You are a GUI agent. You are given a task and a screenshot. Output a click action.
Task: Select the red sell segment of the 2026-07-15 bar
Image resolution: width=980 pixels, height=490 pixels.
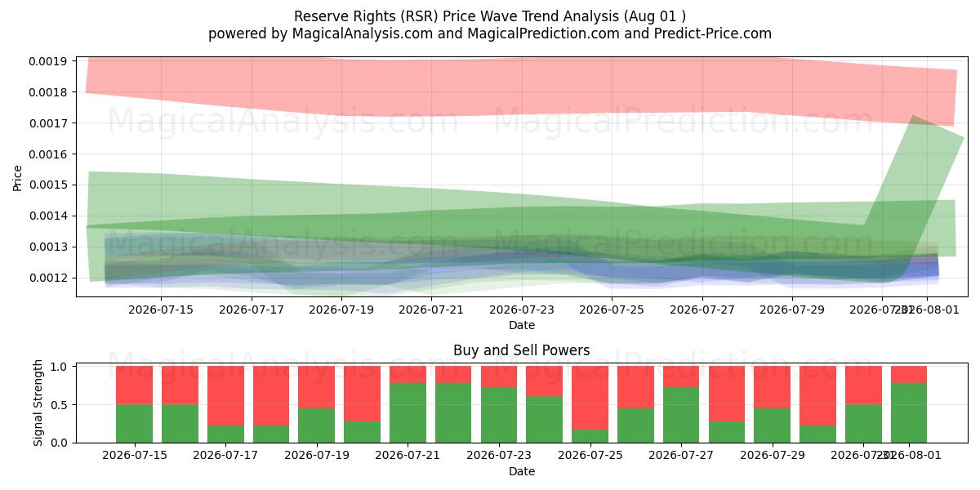135,385
